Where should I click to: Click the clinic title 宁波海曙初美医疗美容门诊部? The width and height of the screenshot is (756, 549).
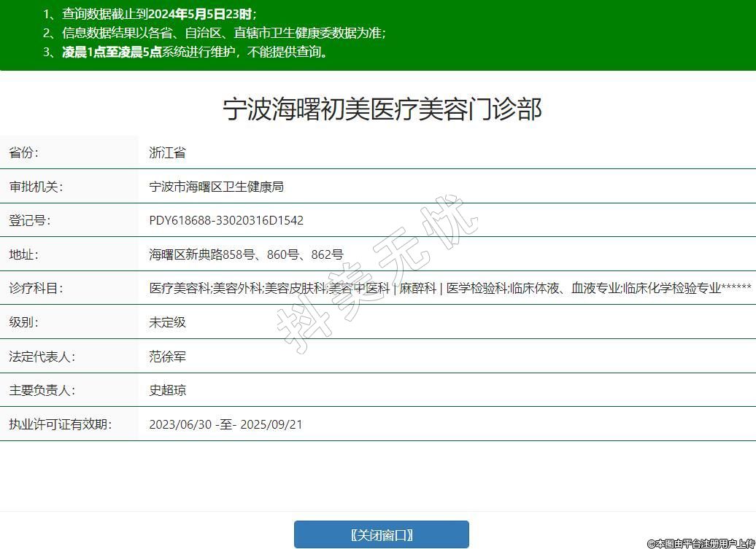(382, 109)
